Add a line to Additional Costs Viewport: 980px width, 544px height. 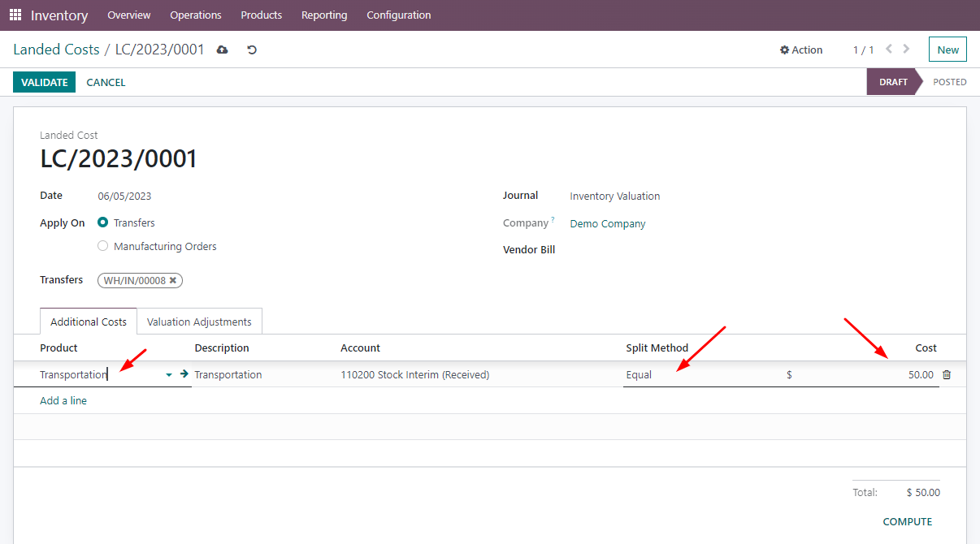(63, 399)
